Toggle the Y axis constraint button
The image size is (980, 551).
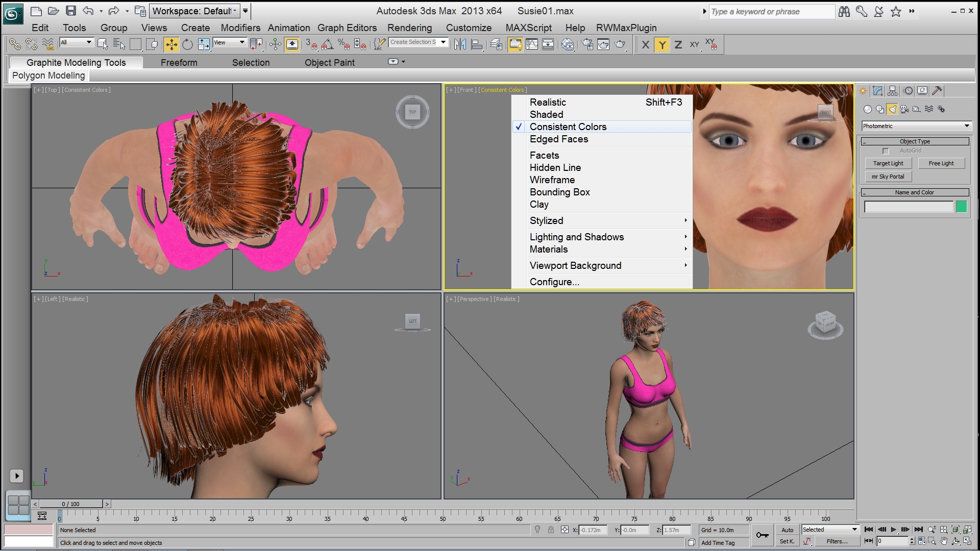pos(662,45)
